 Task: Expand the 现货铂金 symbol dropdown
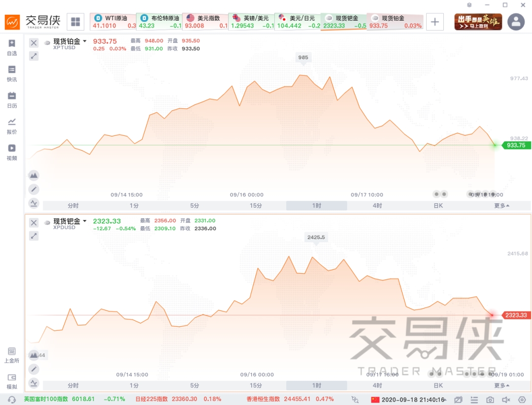pyautogui.click(x=85, y=41)
